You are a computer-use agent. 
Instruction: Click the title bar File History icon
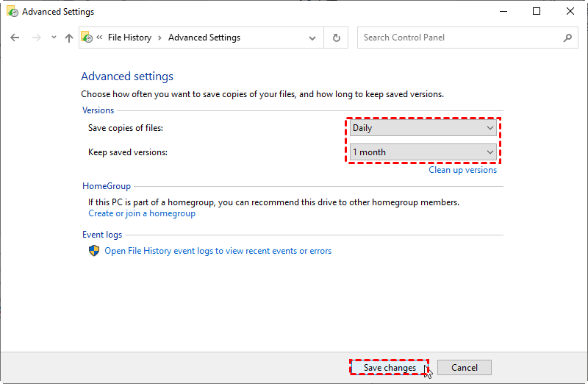point(10,12)
